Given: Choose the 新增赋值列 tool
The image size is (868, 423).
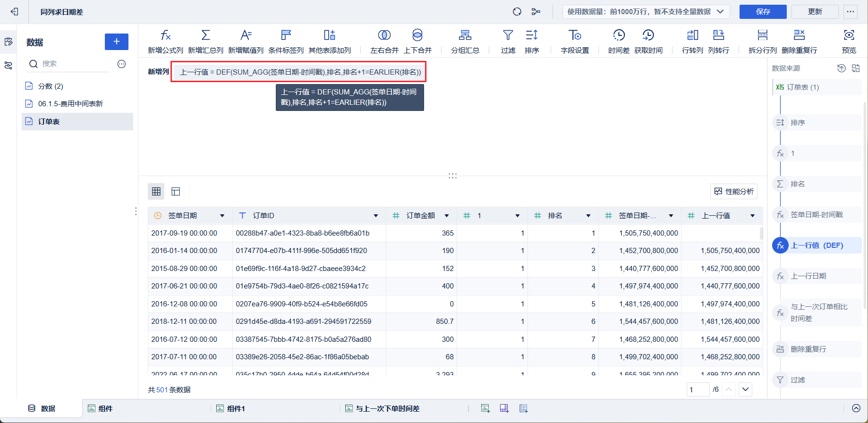Looking at the screenshot, I should [x=246, y=42].
